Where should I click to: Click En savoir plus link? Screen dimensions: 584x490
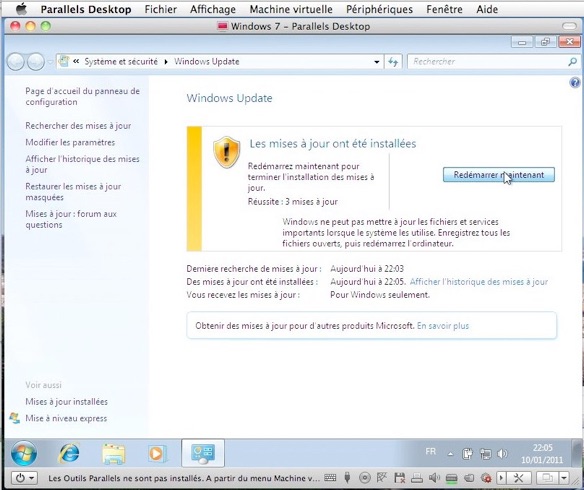tap(443, 326)
